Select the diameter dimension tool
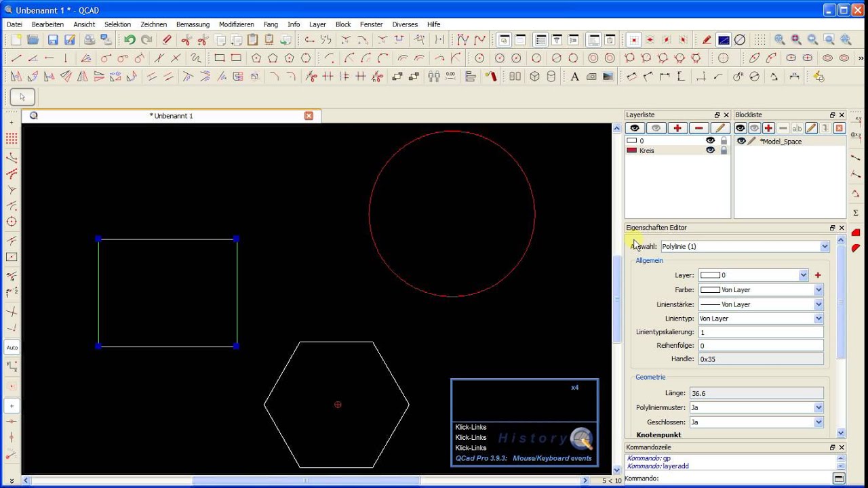This screenshot has width=868, height=488. tap(754, 77)
